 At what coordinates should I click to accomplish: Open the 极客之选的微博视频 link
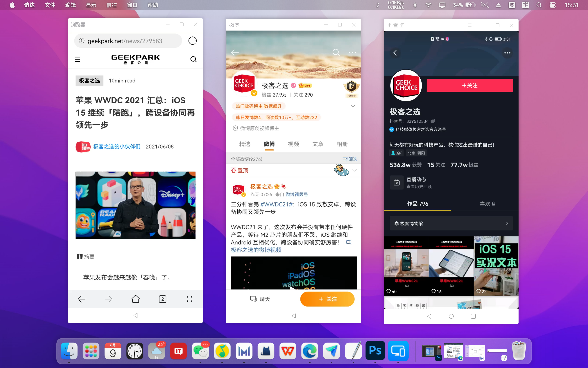(256, 250)
